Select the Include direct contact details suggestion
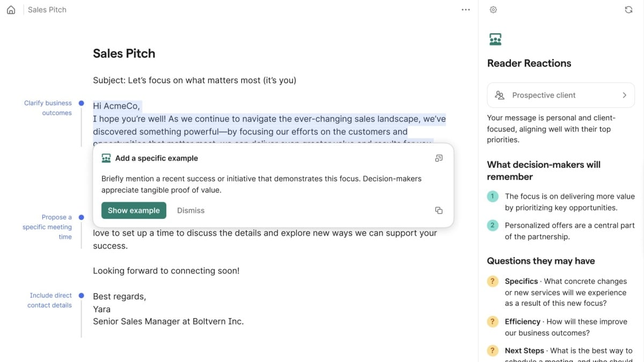 click(50, 300)
